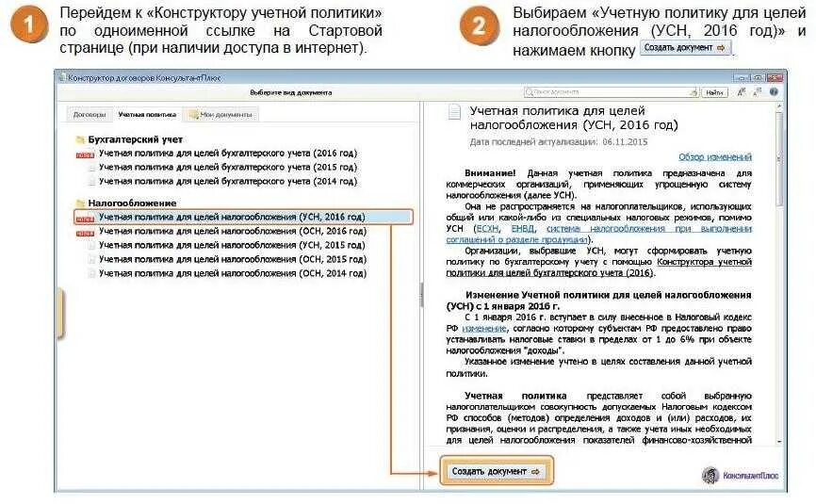Image resolution: width=816 pixels, height=504 pixels.
Task: Click the preview pane vertical scrollbar thumb
Action: 779,158
